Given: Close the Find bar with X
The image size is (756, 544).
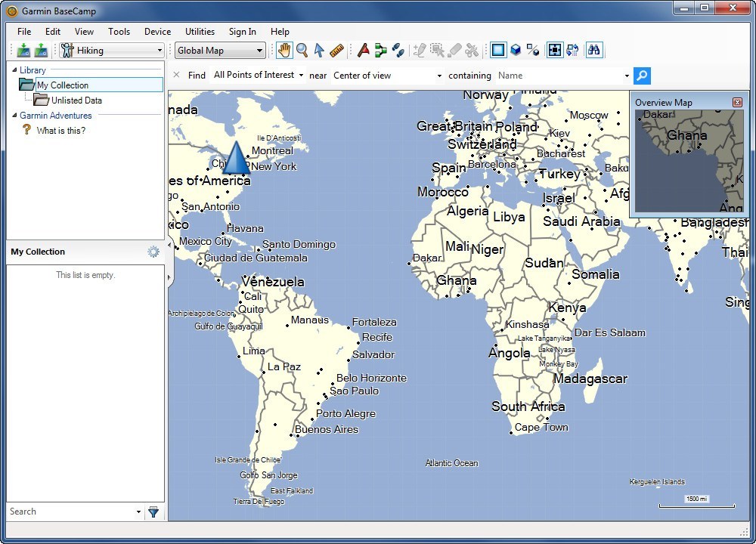Looking at the screenshot, I should coord(176,75).
